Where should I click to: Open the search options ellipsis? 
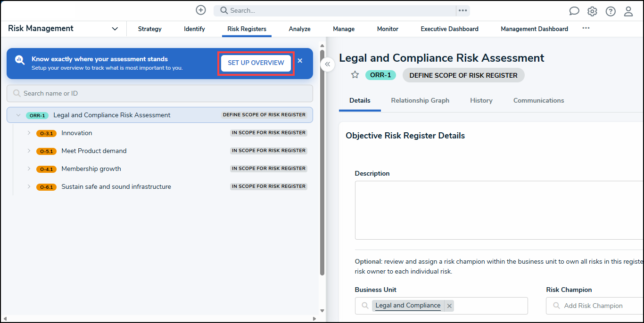(462, 10)
